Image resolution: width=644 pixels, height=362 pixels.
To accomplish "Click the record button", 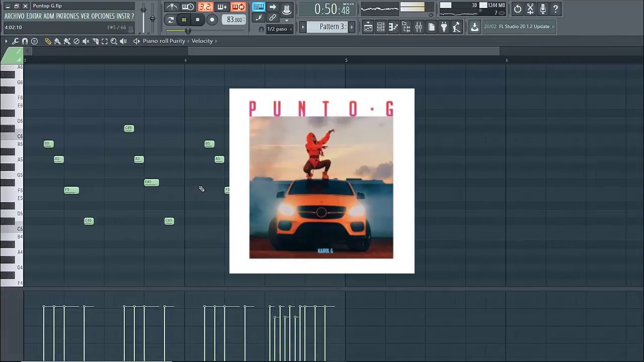I will tap(212, 20).
